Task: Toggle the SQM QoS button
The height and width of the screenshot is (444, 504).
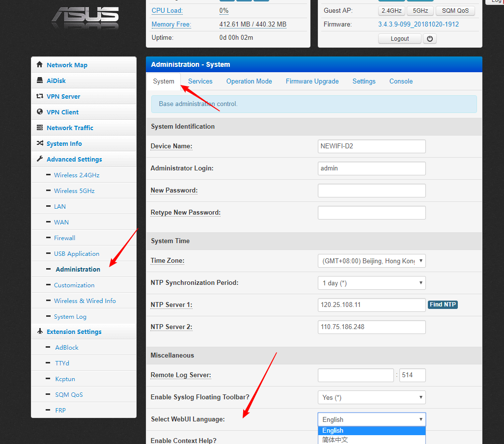Action: tap(455, 11)
